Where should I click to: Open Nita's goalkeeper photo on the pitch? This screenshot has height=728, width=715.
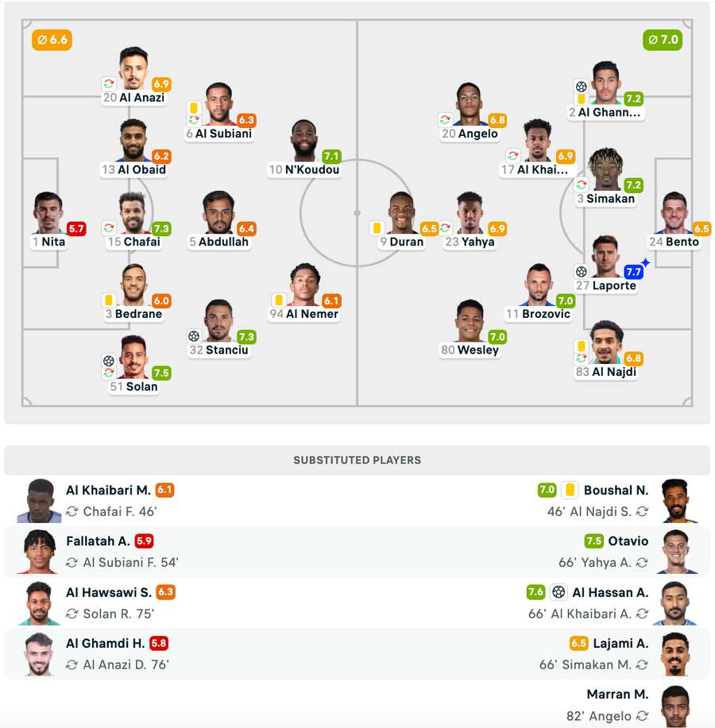tap(48, 213)
